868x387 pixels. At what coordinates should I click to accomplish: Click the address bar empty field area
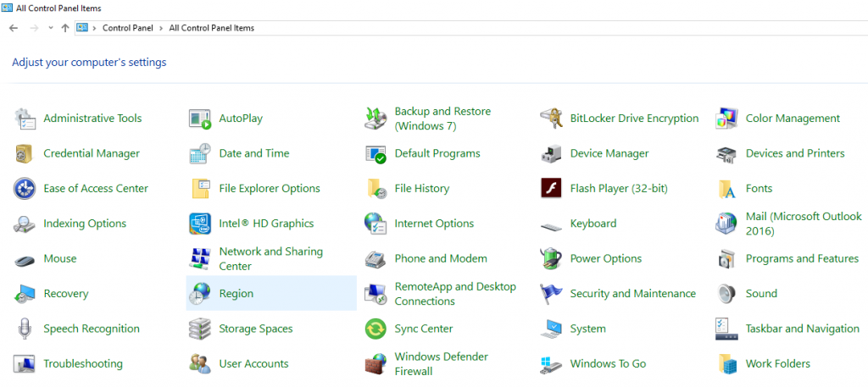[x=559, y=28]
